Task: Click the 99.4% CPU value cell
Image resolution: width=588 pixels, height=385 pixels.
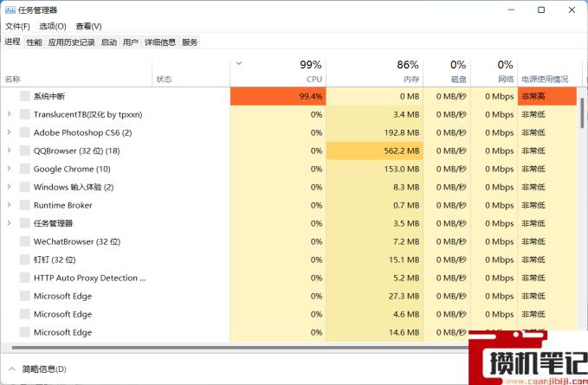Action: point(278,96)
